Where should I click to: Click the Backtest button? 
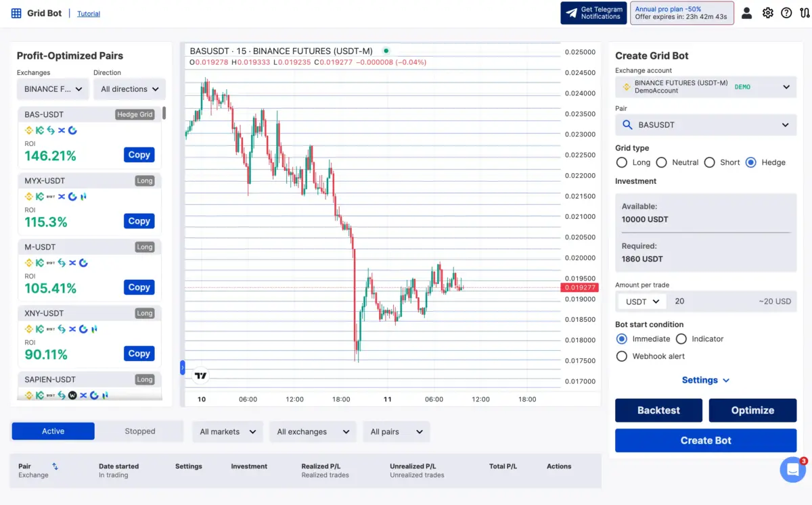(x=658, y=410)
